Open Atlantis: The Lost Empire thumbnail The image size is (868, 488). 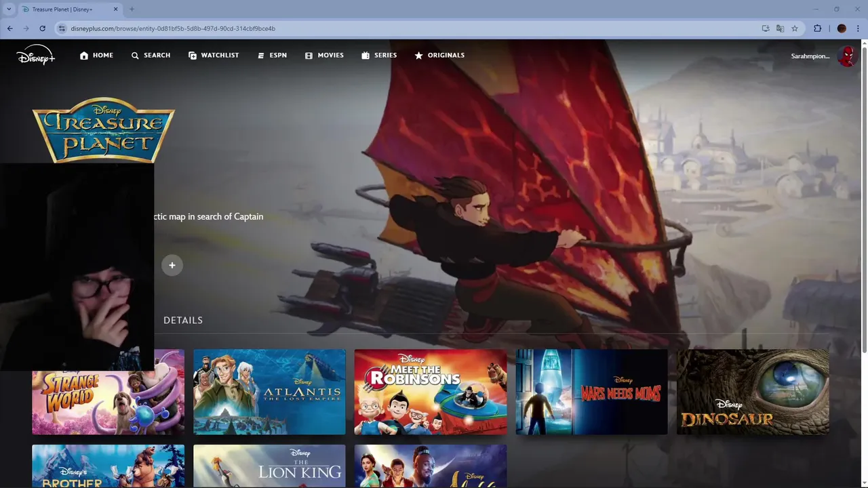269,392
